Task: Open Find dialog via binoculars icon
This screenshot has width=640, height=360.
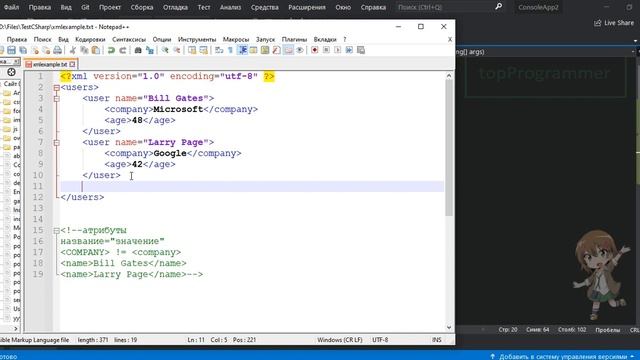Action: pyautogui.click(x=138, y=50)
